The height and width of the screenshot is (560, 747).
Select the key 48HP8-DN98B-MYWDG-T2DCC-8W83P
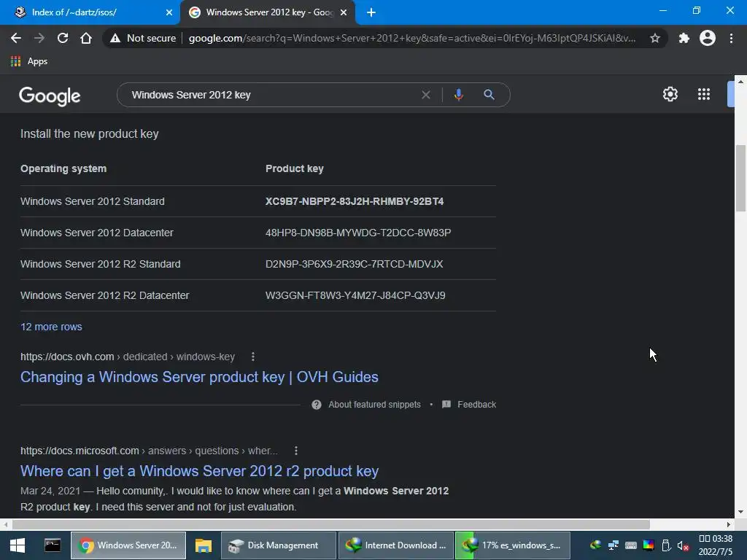(358, 233)
